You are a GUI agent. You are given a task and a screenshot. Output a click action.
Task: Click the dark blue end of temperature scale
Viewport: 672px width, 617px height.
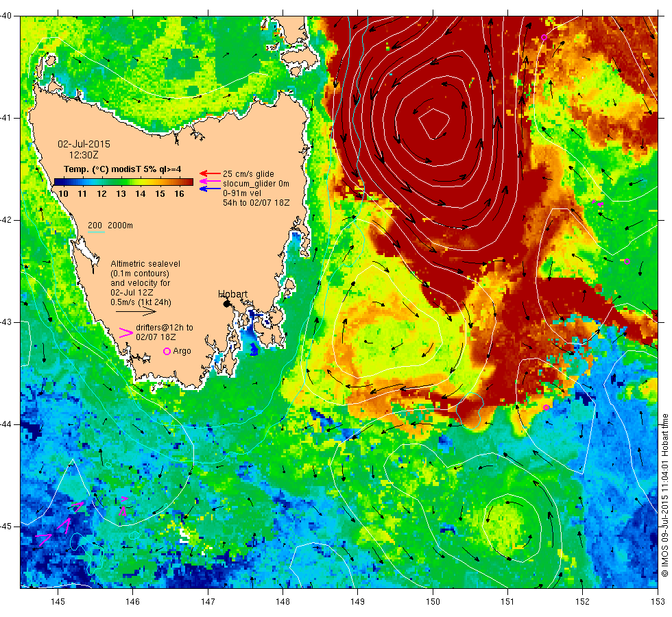coord(59,182)
